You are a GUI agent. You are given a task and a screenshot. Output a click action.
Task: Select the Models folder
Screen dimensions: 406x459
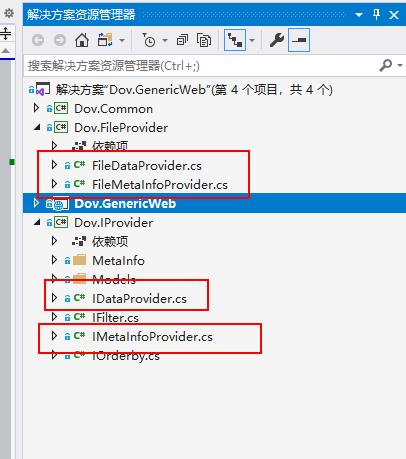[114, 280]
